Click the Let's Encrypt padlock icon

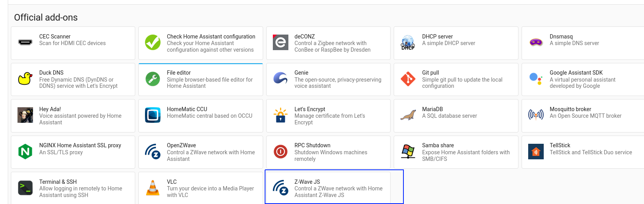tap(280, 115)
